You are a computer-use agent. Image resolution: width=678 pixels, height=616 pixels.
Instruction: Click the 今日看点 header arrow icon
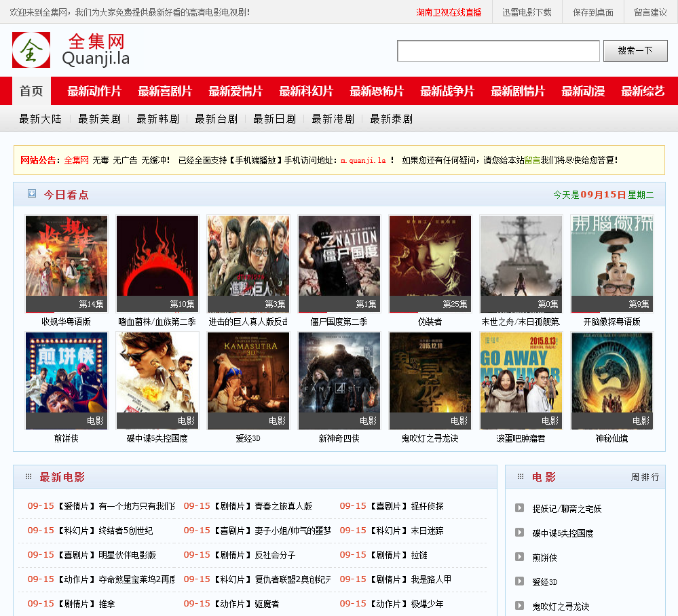(x=32, y=193)
